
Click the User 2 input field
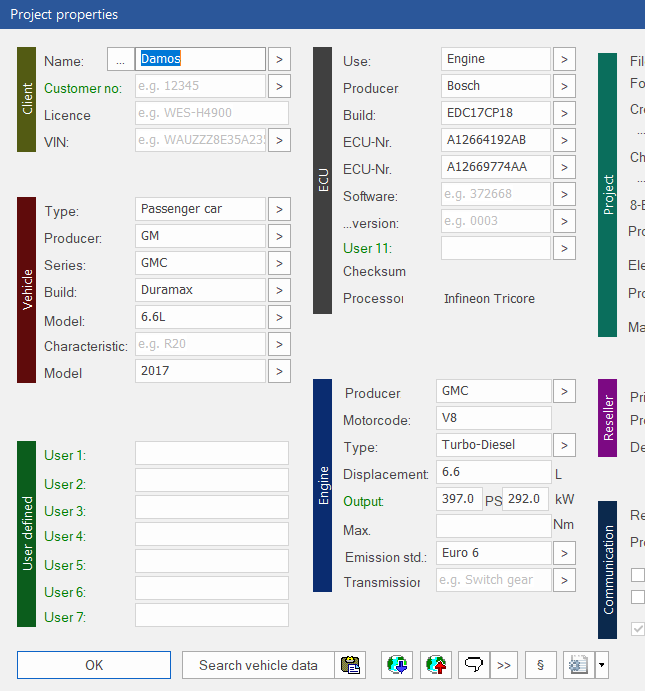pyautogui.click(x=212, y=480)
